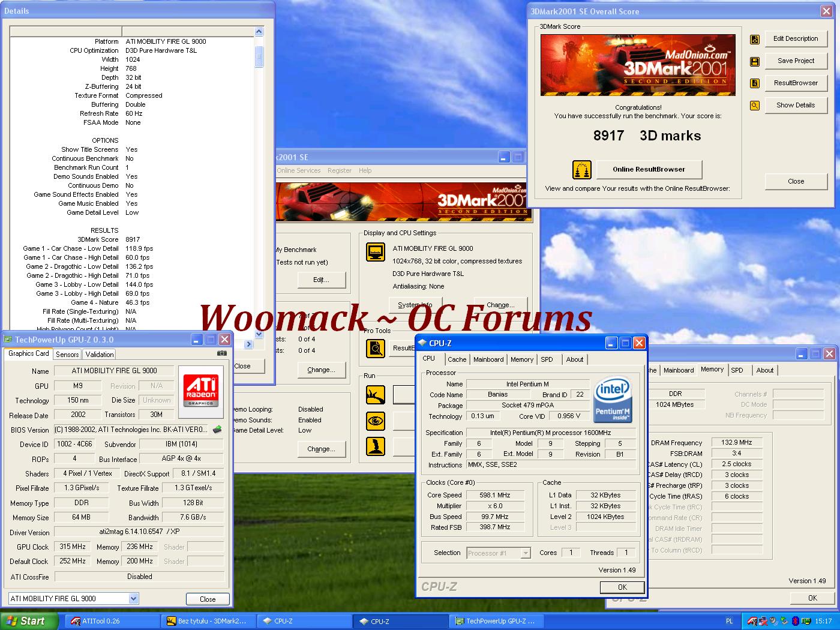The image size is (840, 630).
Task: Switch to Validation tab in GPU-Z
Action: pos(100,355)
